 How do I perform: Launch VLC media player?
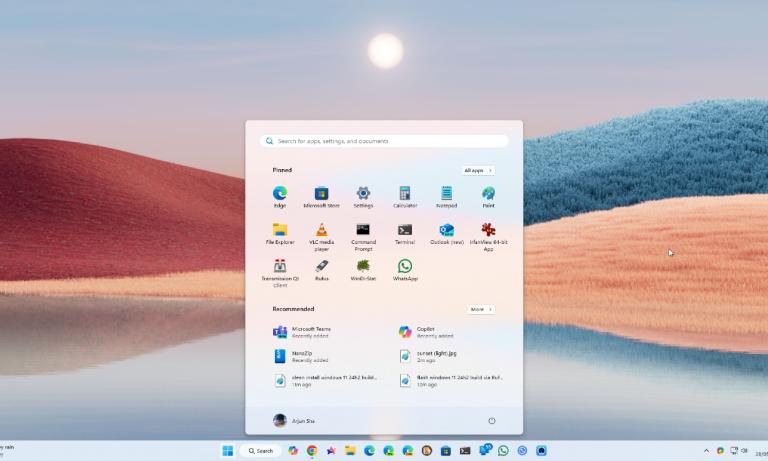tap(322, 231)
